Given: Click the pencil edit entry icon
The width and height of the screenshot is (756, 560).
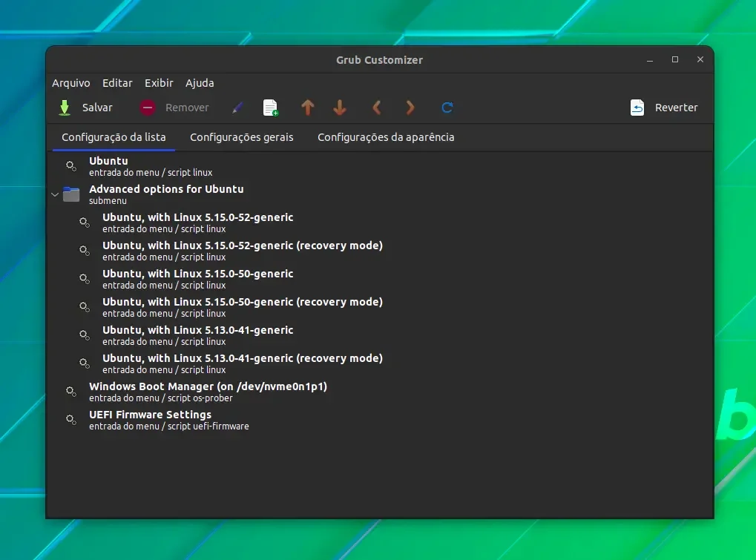Looking at the screenshot, I should pyautogui.click(x=237, y=108).
